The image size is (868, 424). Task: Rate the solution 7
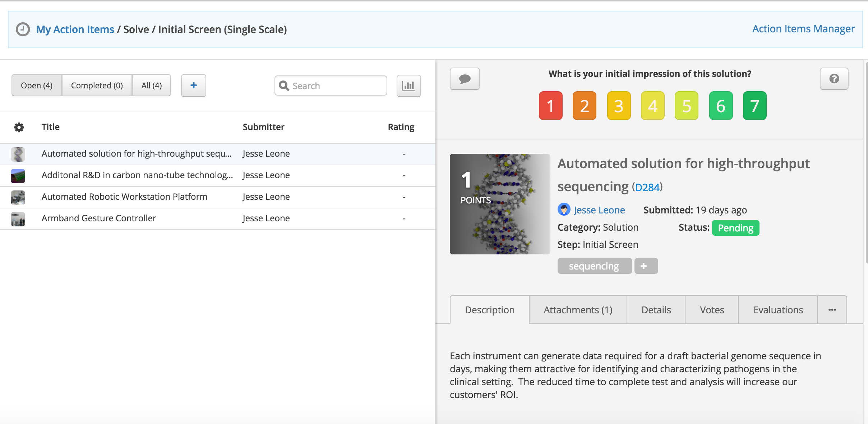click(754, 106)
